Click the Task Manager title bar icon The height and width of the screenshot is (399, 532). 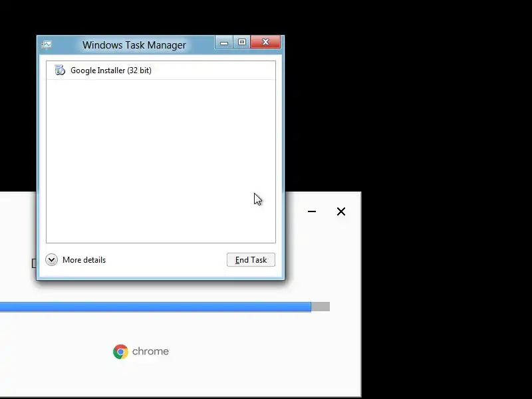click(x=47, y=45)
